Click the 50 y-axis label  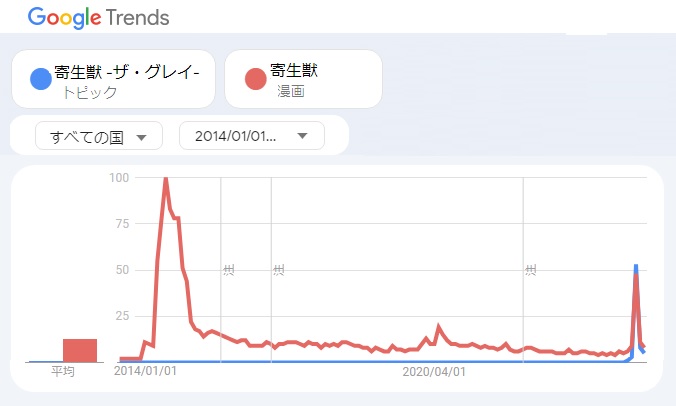click(x=123, y=270)
